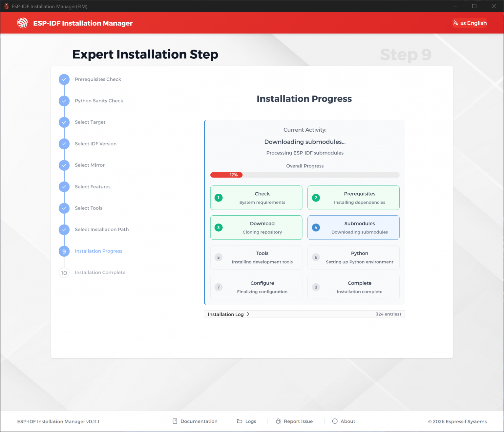This screenshot has height=432, width=504.
Task: Click the blue number 4 Submodules badge
Action: click(x=316, y=227)
